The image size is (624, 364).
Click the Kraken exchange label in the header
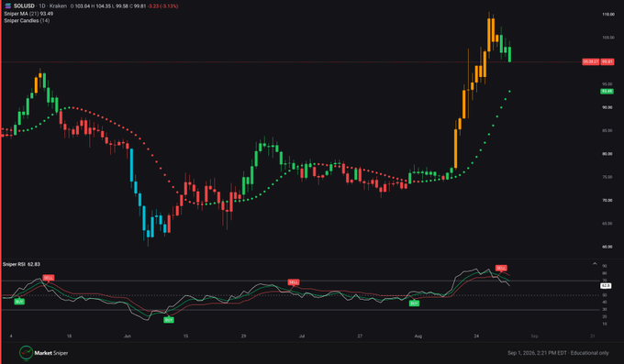(x=58, y=6)
